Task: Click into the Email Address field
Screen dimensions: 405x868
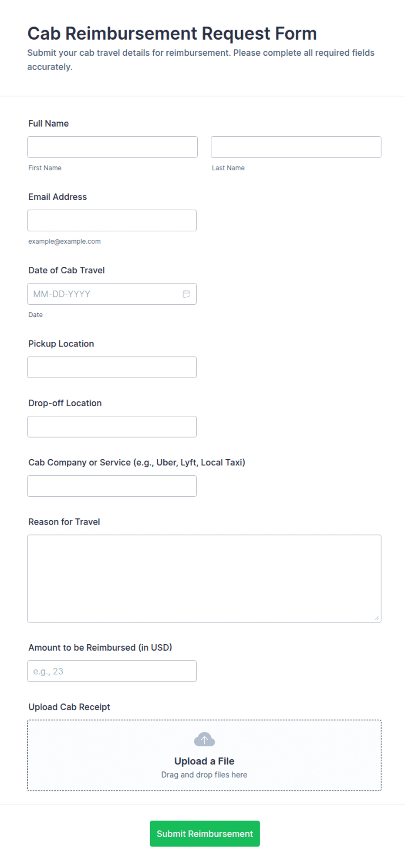Action: click(112, 220)
